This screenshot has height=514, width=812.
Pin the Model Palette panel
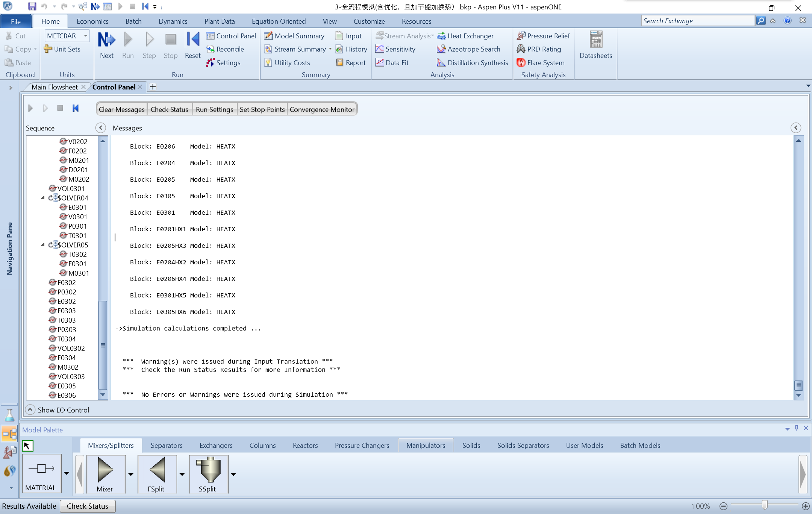(x=797, y=428)
